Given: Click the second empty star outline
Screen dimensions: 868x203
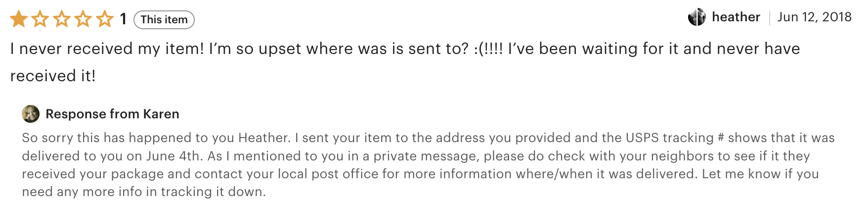Looking at the screenshot, I should pyautogui.click(x=40, y=19).
